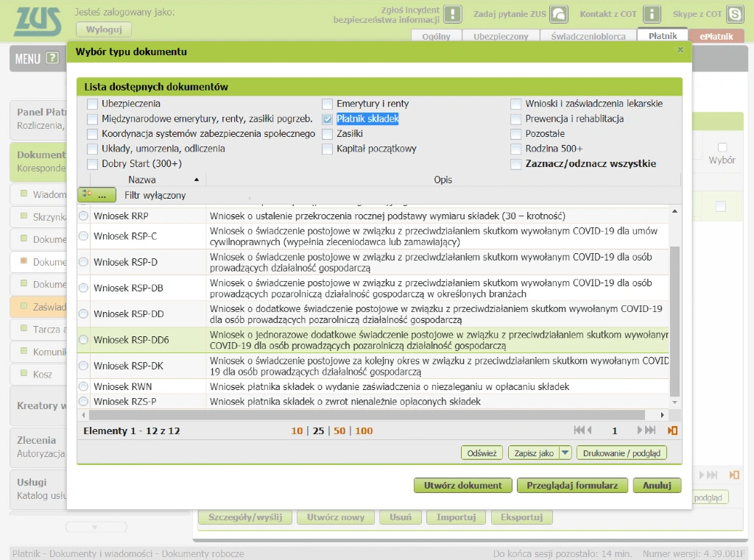Open Zapisz jako dropdown arrow

565,453
